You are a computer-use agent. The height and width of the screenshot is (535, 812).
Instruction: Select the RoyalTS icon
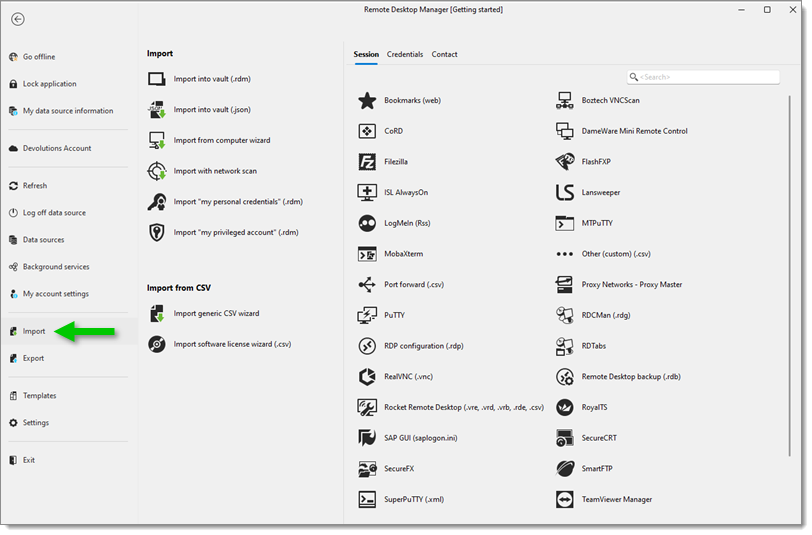click(564, 407)
